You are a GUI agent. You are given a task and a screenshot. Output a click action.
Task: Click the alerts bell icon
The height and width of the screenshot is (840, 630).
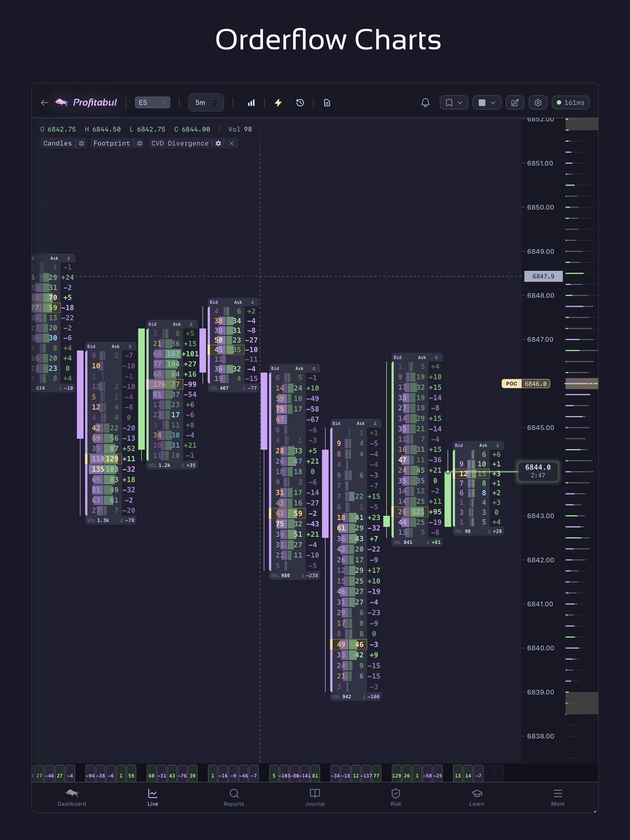tap(425, 103)
